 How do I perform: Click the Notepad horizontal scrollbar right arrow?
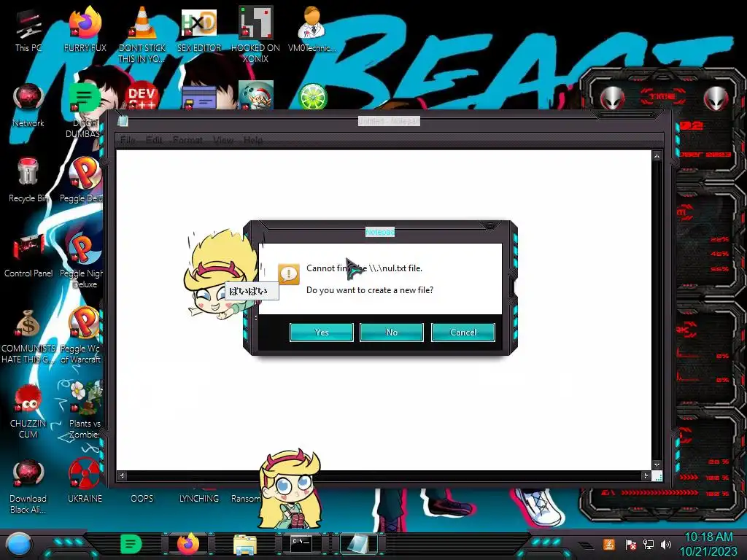click(x=646, y=475)
